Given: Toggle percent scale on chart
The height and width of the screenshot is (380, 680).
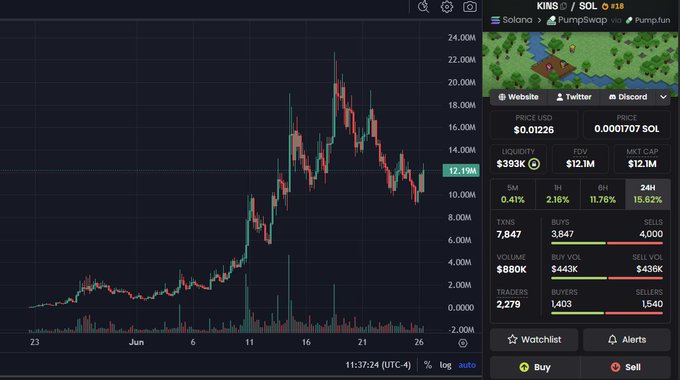Looking at the screenshot, I should click(428, 365).
